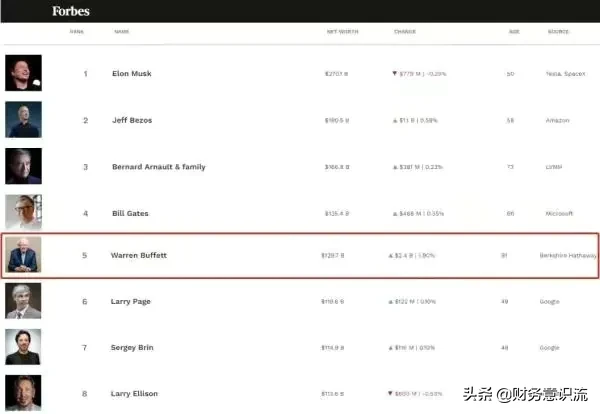Click Warren Buffett's net worth value
This screenshot has width=600, height=414.
333,255
